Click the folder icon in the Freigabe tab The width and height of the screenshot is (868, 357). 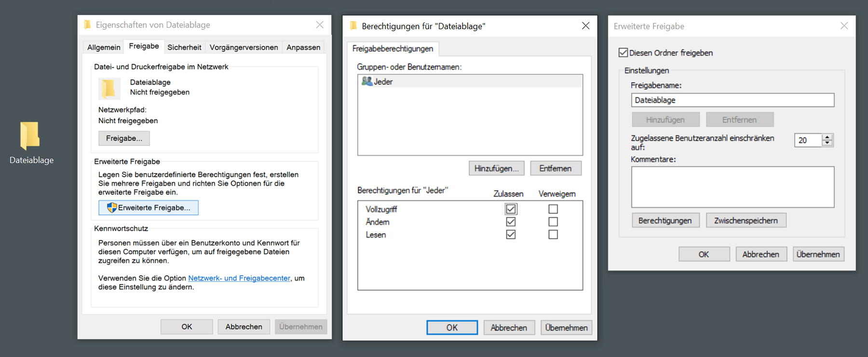pos(109,88)
